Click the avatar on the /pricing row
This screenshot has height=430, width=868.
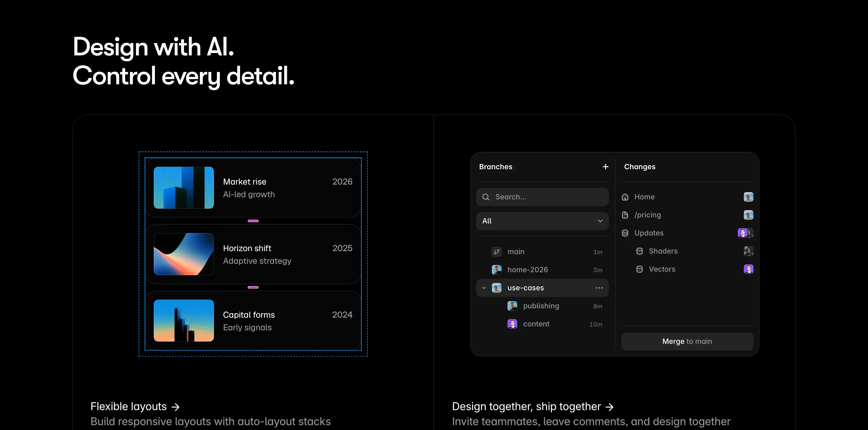(748, 215)
